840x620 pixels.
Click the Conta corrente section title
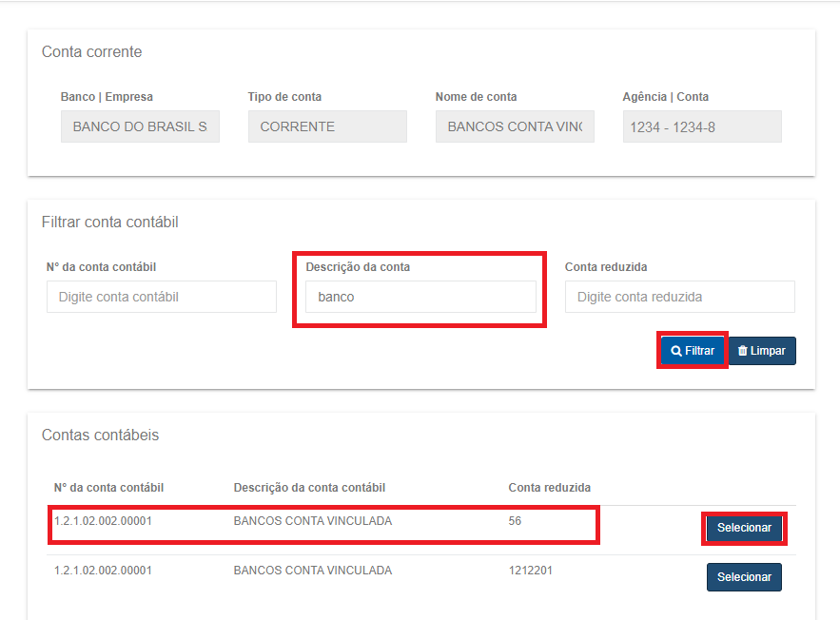click(91, 52)
